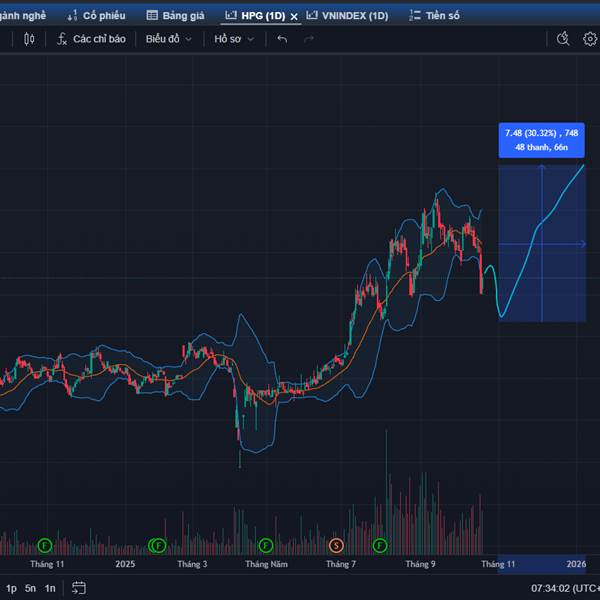Open the Cổ phiếu tab

click(96, 16)
